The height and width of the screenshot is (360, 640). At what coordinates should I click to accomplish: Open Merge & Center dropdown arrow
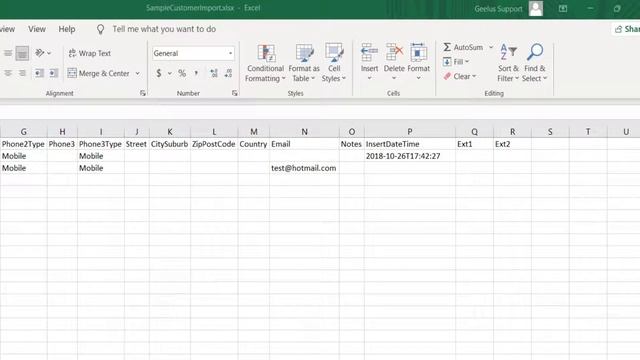point(138,73)
